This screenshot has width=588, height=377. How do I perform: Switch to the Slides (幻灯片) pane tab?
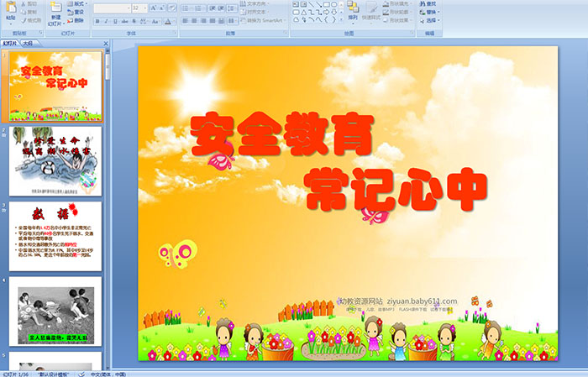10,44
